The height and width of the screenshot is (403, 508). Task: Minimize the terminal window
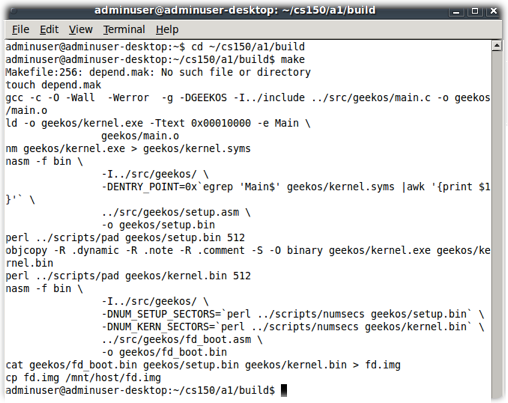456,11
